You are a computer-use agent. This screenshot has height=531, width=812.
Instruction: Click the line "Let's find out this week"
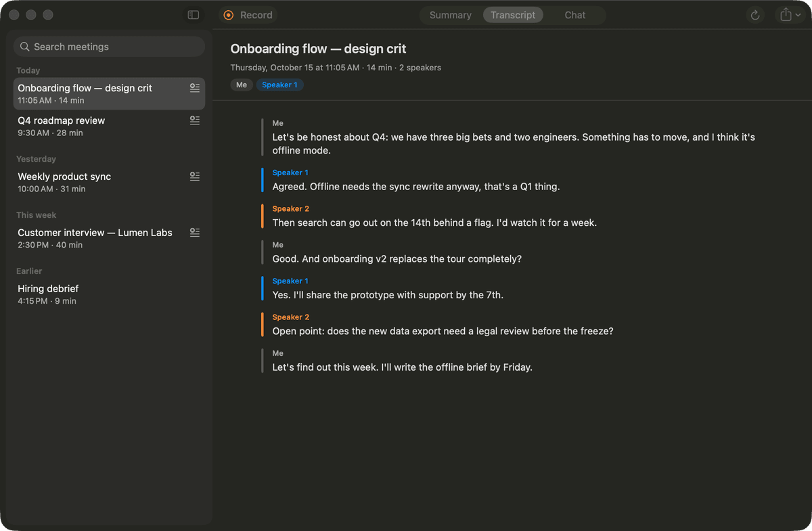point(403,367)
